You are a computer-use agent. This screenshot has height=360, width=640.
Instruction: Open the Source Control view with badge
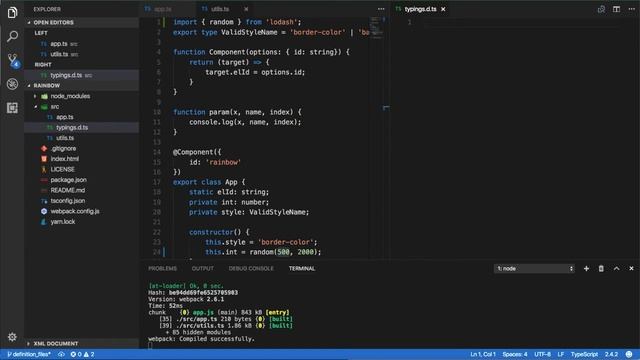[x=13, y=60]
